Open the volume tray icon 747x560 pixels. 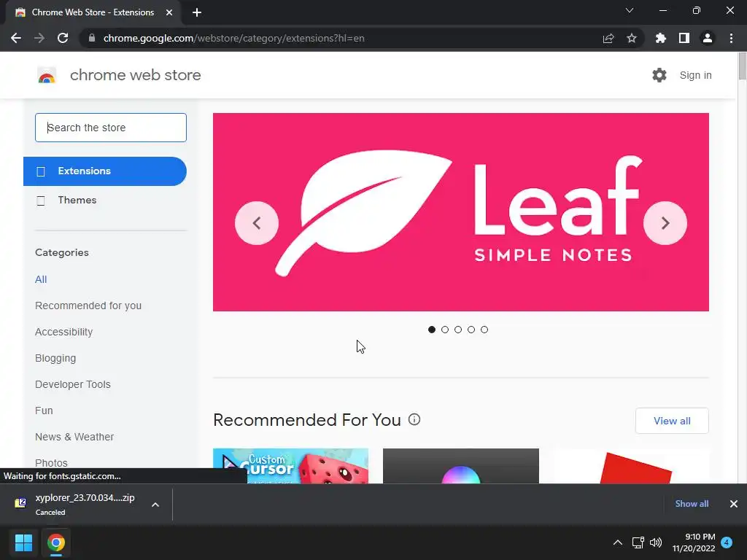click(656, 542)
